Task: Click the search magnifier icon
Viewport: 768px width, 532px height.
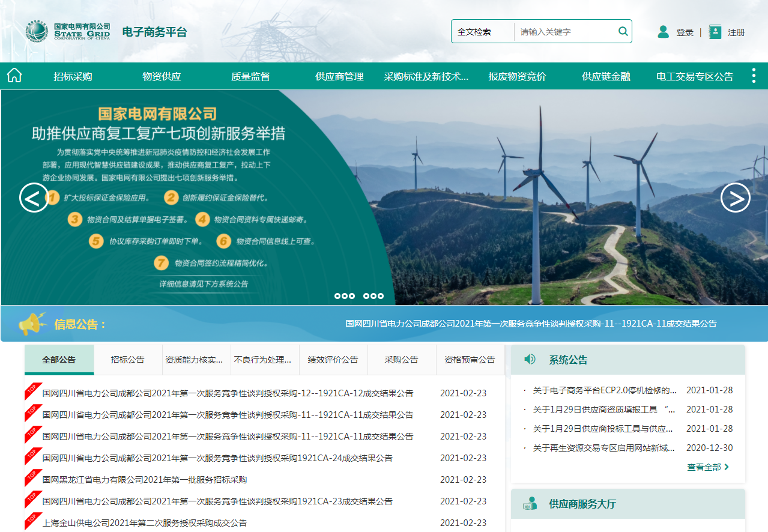Action: coord(623,31)
